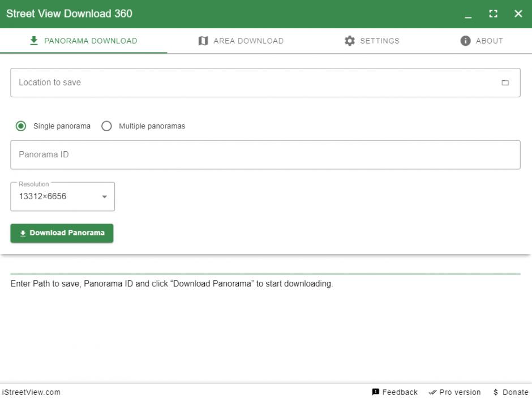The width and height of the screenshot is (532, 400).
Task: Go to the About tab
Action: click(x=482, y=41)
